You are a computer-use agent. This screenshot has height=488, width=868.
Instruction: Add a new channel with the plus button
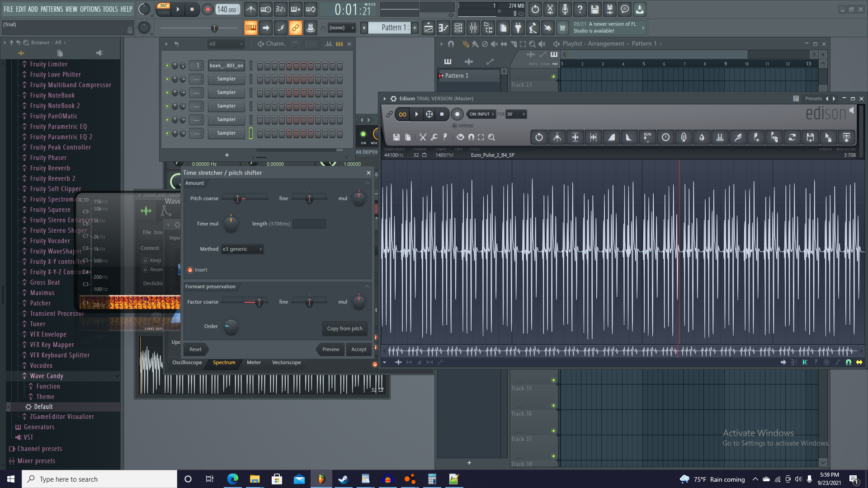(x=227, y=155)
